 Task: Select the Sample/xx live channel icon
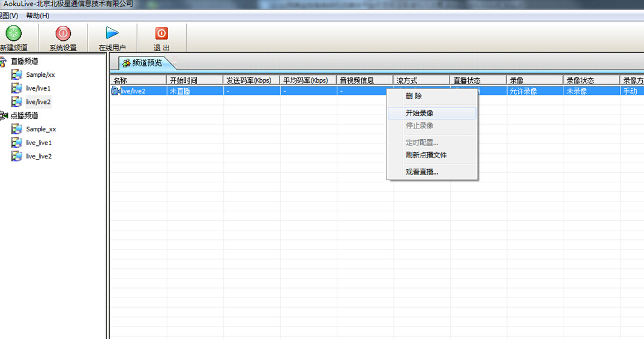pos(17,75)
